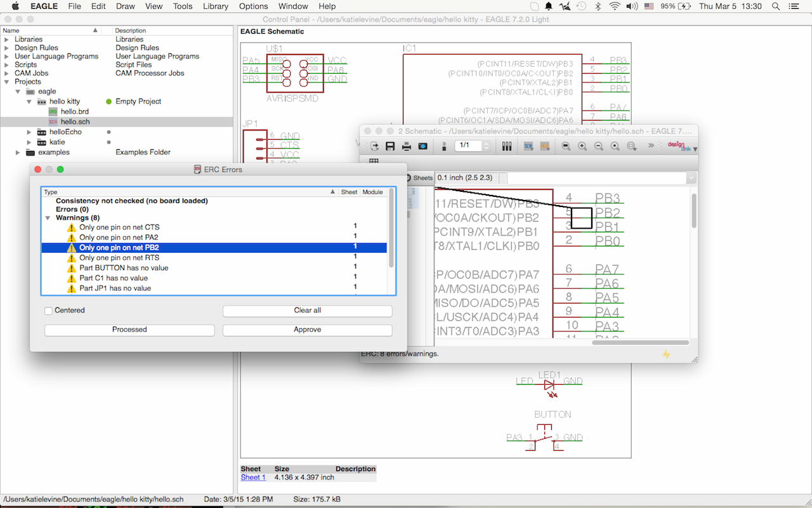
Task: Click the schematic horizontal scrollbar
Action: point(640,343)
